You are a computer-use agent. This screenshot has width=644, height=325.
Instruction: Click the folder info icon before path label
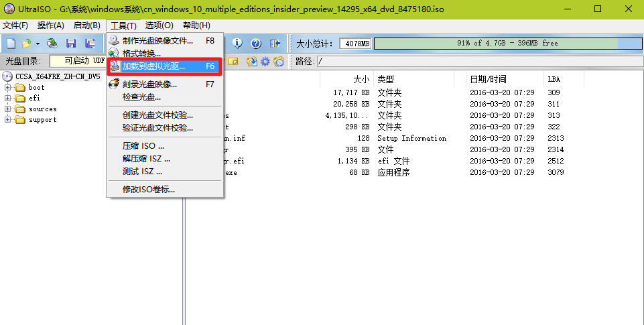point(279,62)
